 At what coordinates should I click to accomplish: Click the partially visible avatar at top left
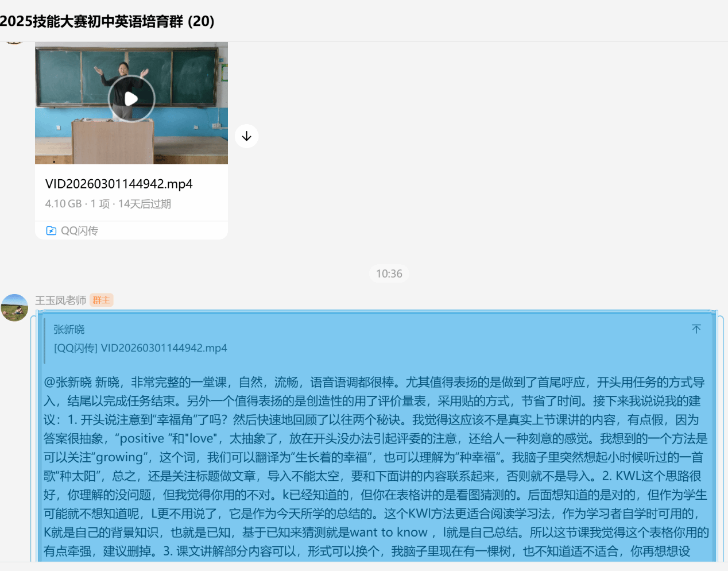[14, 43]
